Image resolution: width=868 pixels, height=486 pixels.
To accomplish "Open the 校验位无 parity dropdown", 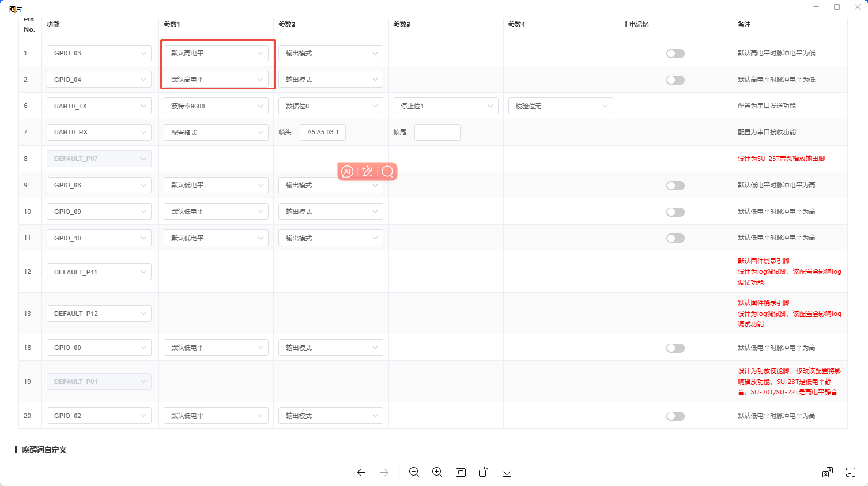I will pos(560,106).
